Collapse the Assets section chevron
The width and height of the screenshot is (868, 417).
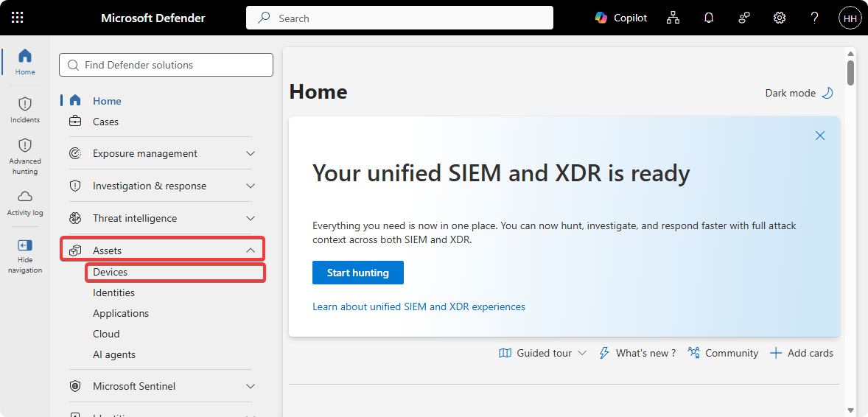[251, 251]
